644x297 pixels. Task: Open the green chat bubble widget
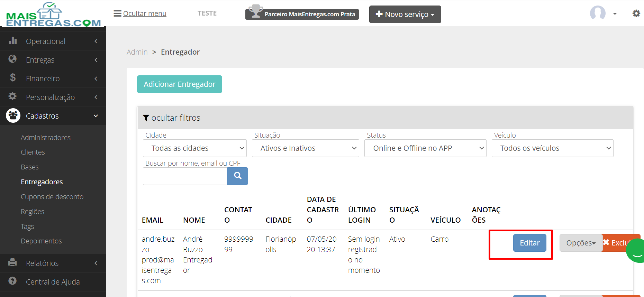click(635, 251)
